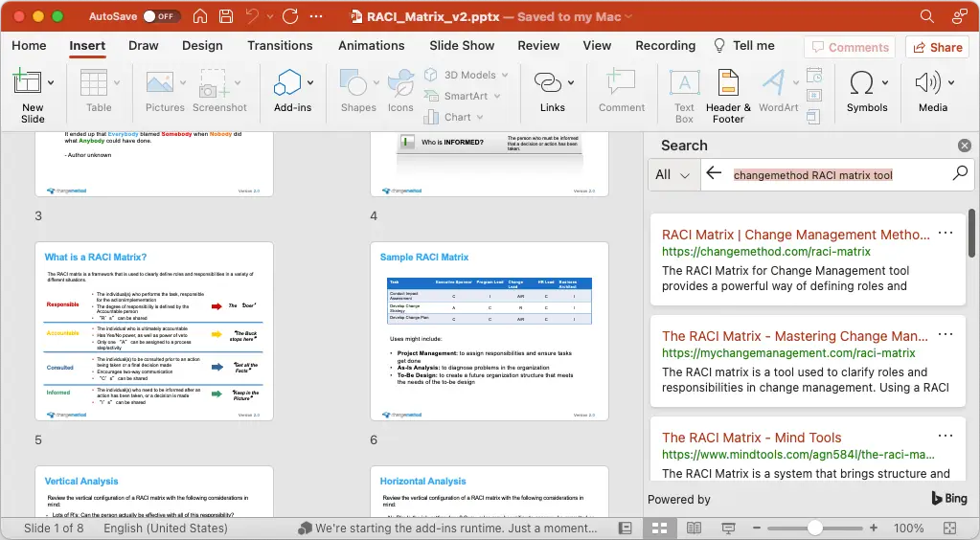This screenshot has width=980, height=540.
Task: Open the Slide Show tab
Action: [461, 46]
